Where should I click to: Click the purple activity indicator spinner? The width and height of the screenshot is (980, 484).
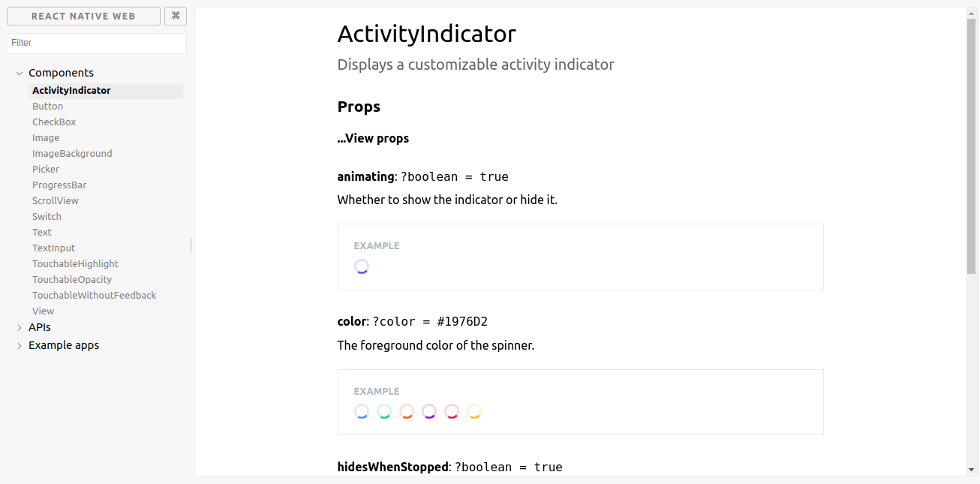[x=429, y=411]
